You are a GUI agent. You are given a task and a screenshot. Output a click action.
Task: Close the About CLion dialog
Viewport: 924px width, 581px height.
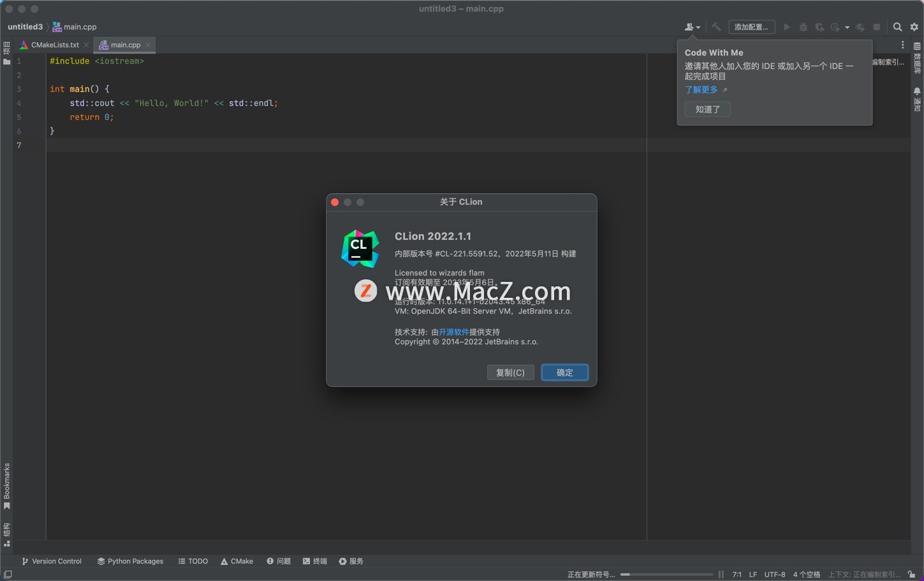coord(335,202)
